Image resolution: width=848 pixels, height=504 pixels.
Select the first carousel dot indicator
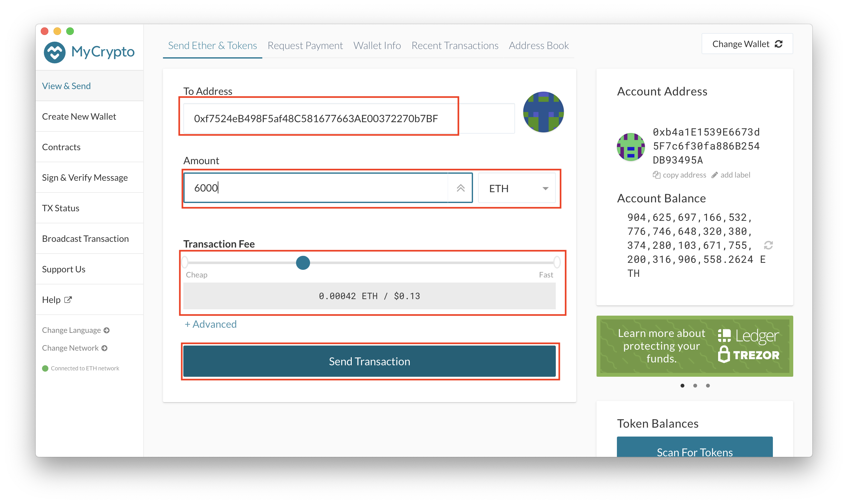click(x=682, y=385)
